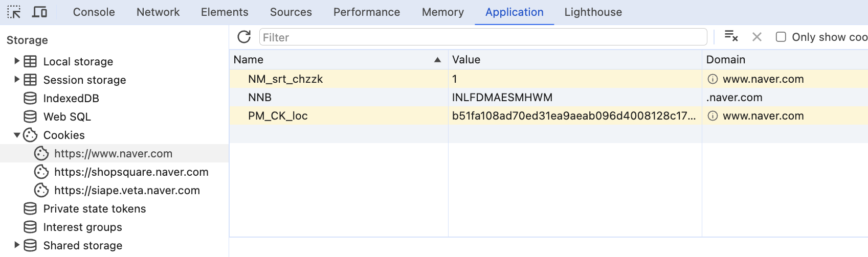Screen dimensions: 868x257
Task: Switch to the Network tab
Action: (158, 12)
